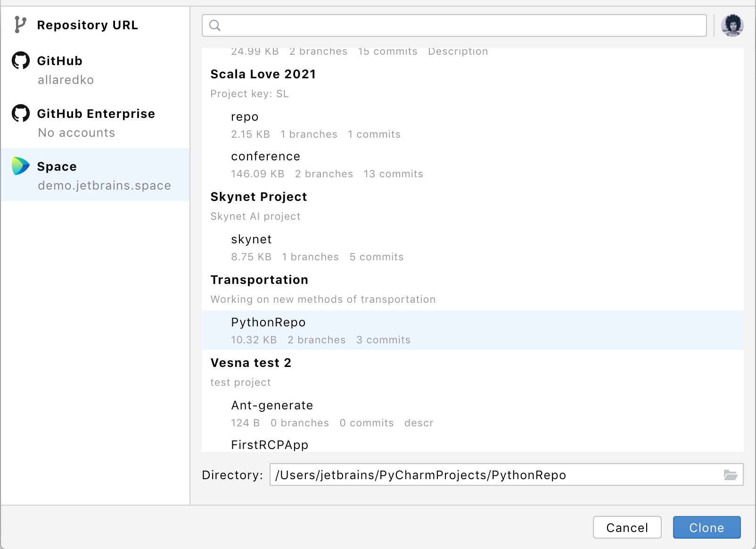This screenshot has height=549, width=756.
Task: Click the Cancel button
Action: click(627, 527)
